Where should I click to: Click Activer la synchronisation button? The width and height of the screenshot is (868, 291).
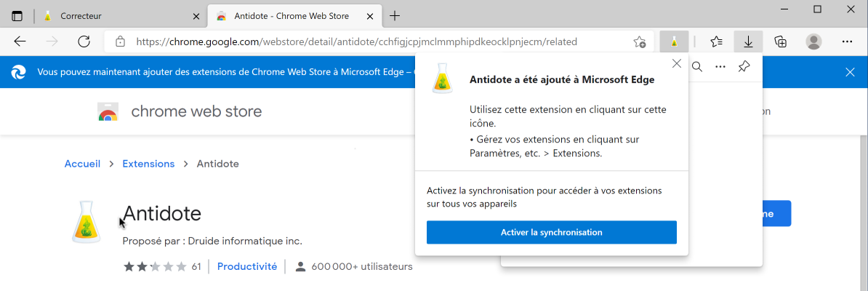coord(551,232)
